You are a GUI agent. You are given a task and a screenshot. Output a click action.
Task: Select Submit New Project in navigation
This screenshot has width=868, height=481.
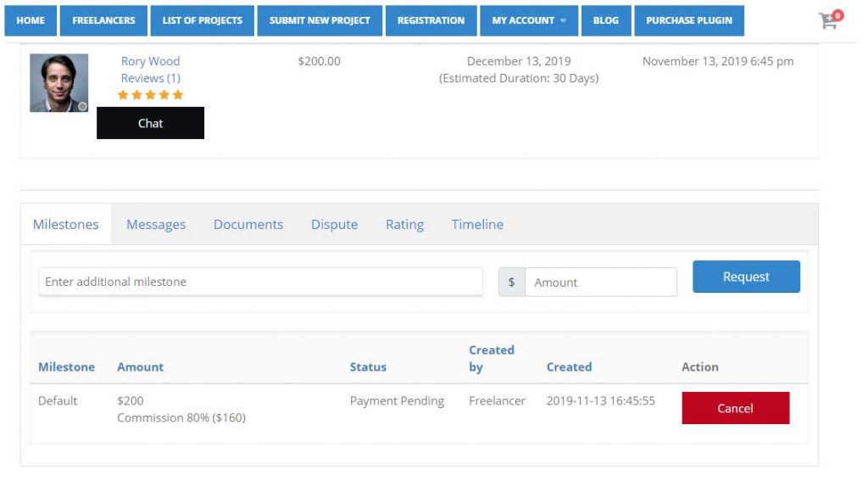(x=320, y=20)
